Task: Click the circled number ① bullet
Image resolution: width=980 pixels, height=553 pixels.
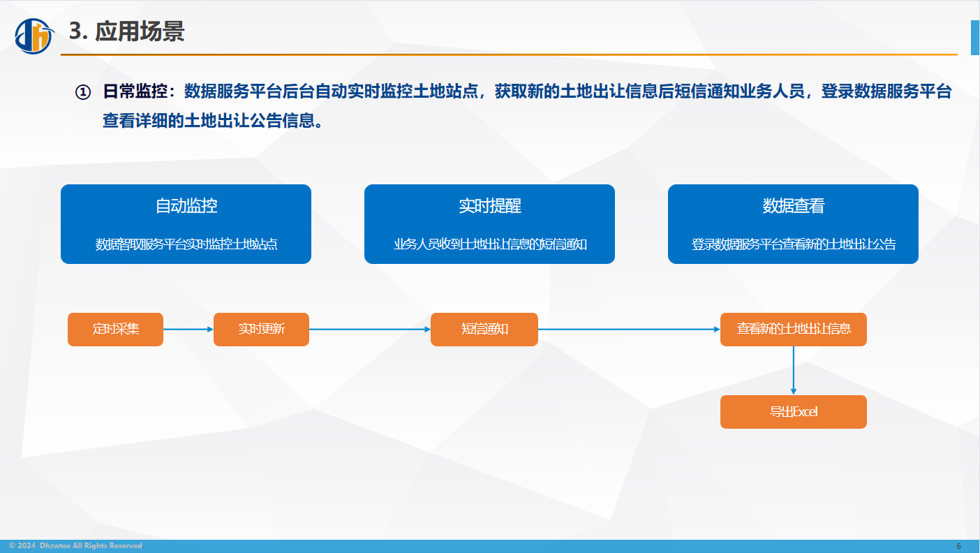Action: 83,92
